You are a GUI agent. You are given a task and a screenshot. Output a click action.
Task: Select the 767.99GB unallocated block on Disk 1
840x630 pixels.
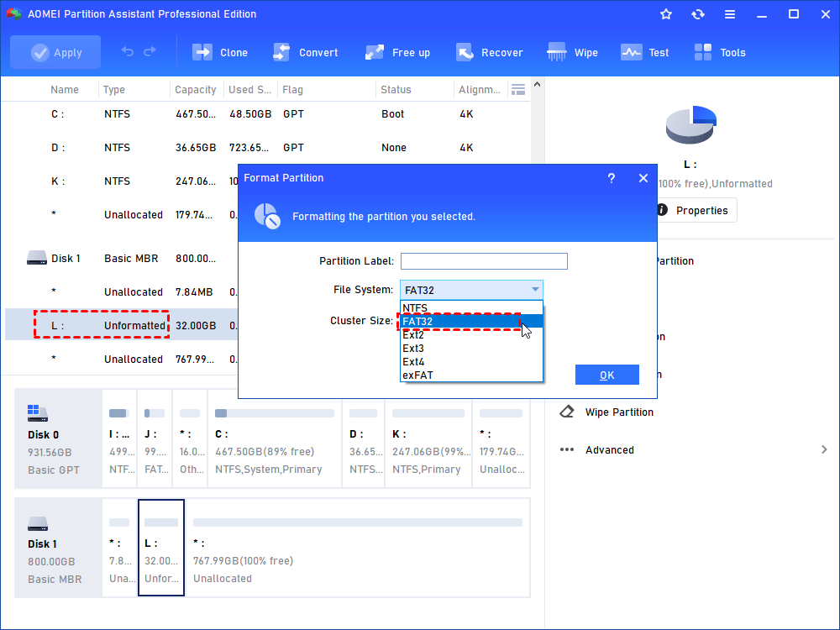[357, 548]
